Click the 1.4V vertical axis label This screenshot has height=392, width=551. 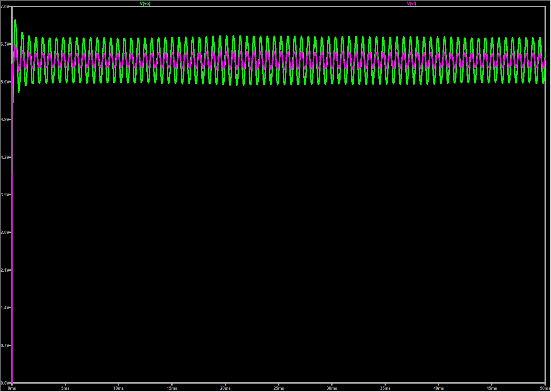(x=5, y=308)
